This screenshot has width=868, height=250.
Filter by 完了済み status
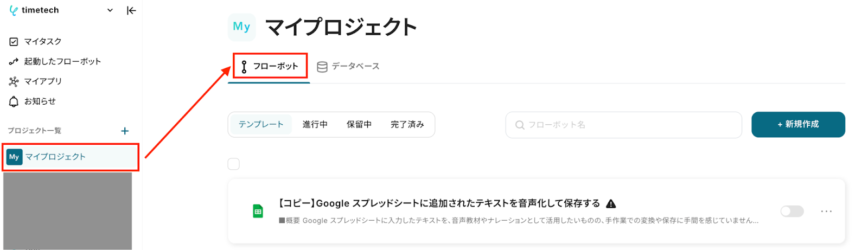[407, 125]
